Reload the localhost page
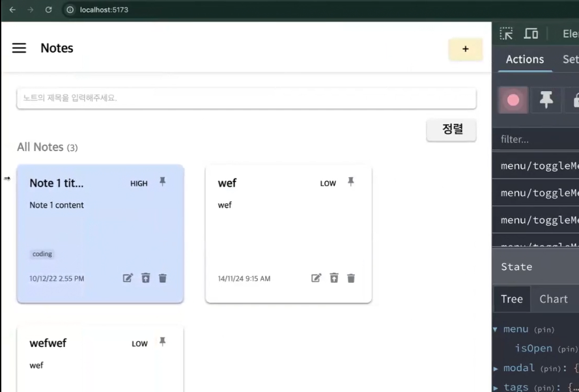This screenshot has height=392, width=579. click(48, 10)
